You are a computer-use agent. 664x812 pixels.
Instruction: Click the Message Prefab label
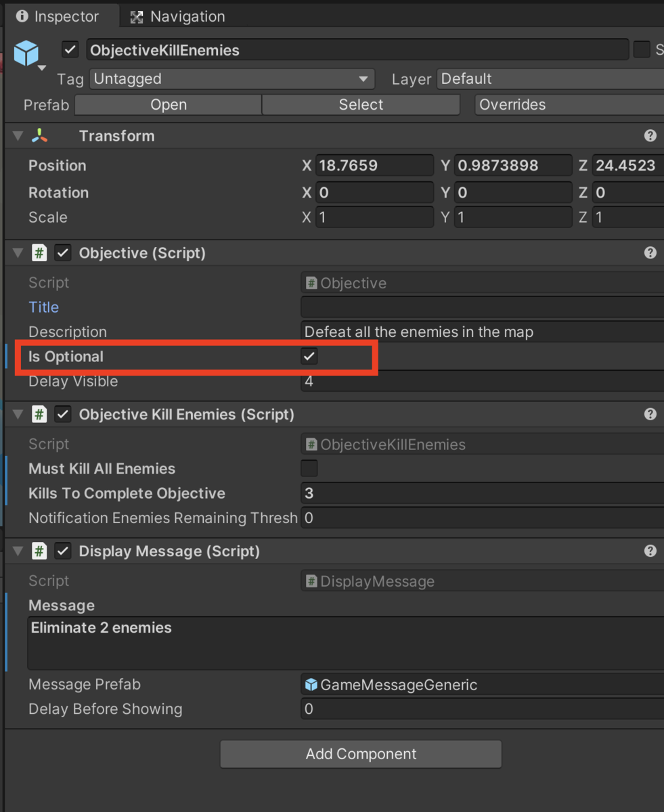85,685
